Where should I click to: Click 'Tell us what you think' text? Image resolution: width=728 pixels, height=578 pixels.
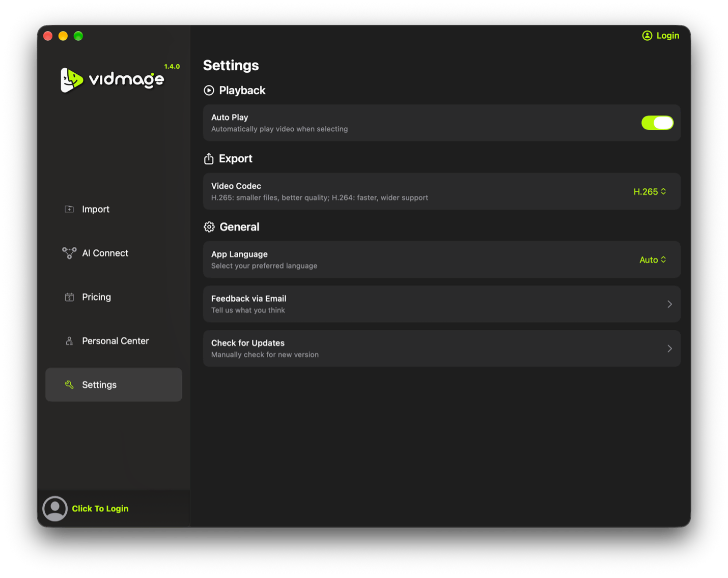click(248, 310)
